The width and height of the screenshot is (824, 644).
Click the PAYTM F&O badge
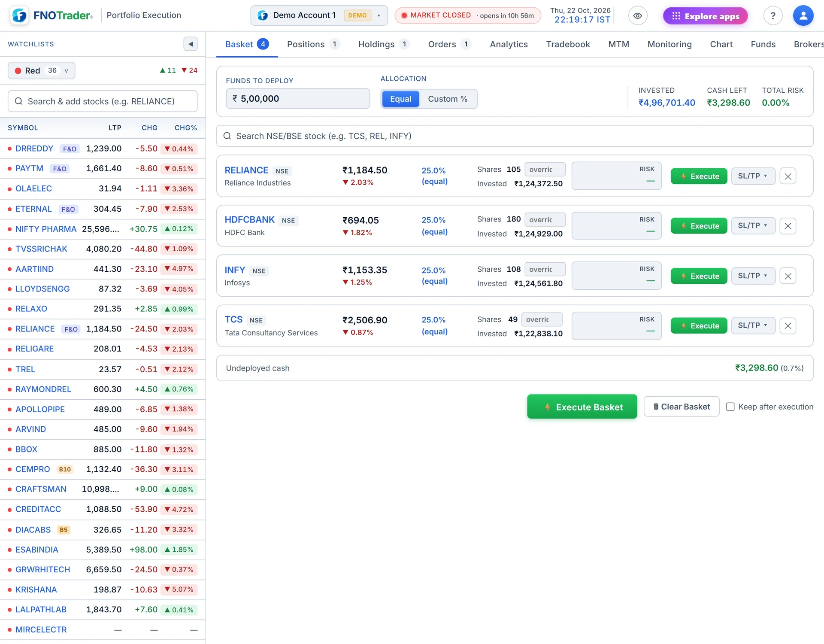[60, 169]
